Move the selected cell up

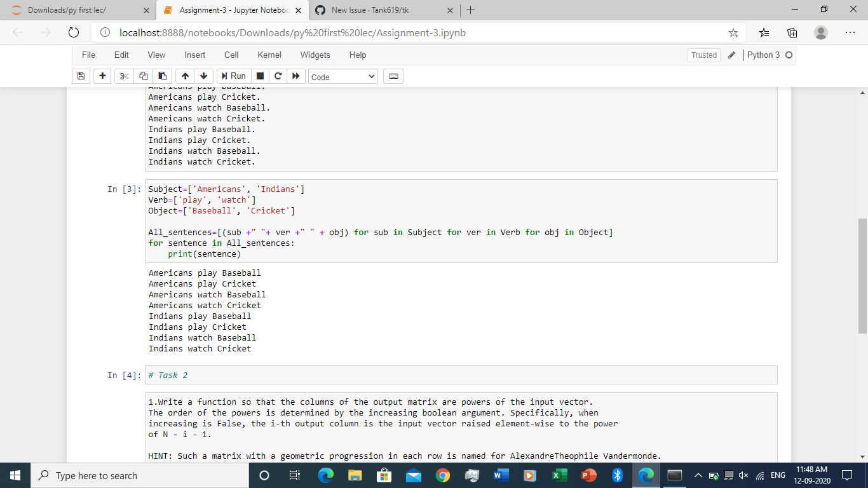[184, 76]
